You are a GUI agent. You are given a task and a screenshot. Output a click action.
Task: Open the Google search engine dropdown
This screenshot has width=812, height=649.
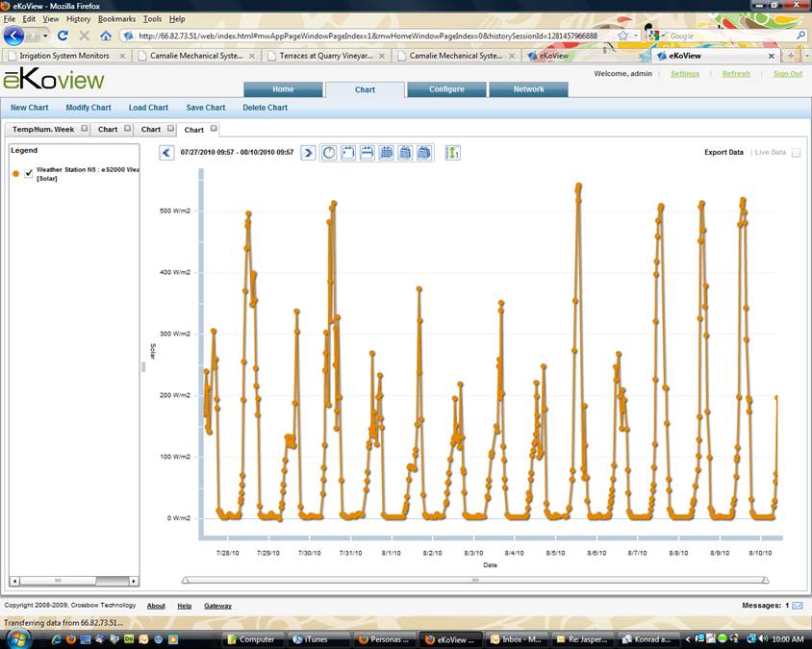[x=655, y=36]
